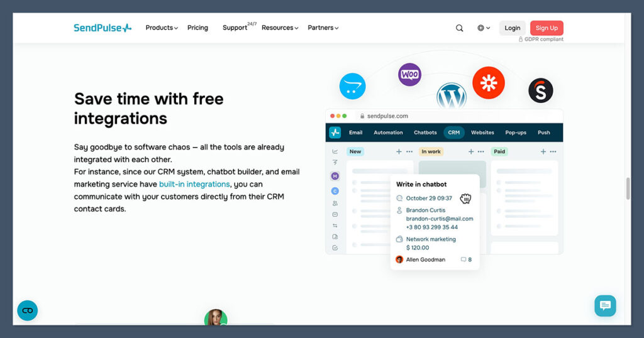Open Paid column more options dots
Viewport: 644px width, 338px height.
click(553, 151)
